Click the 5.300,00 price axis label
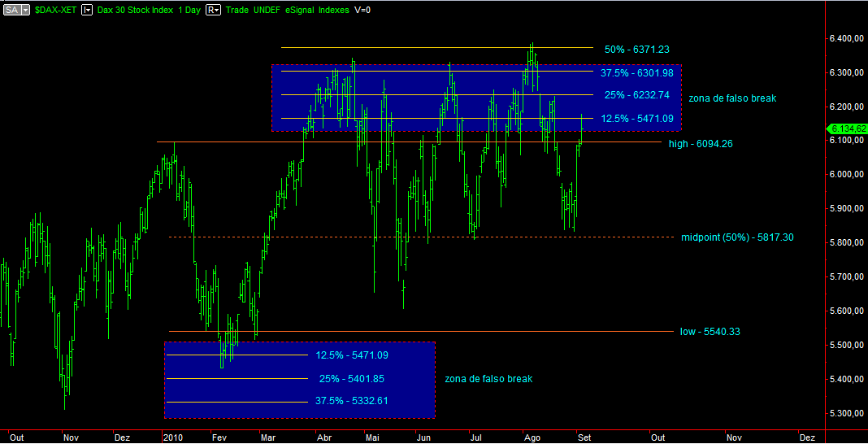 [846, 414]
